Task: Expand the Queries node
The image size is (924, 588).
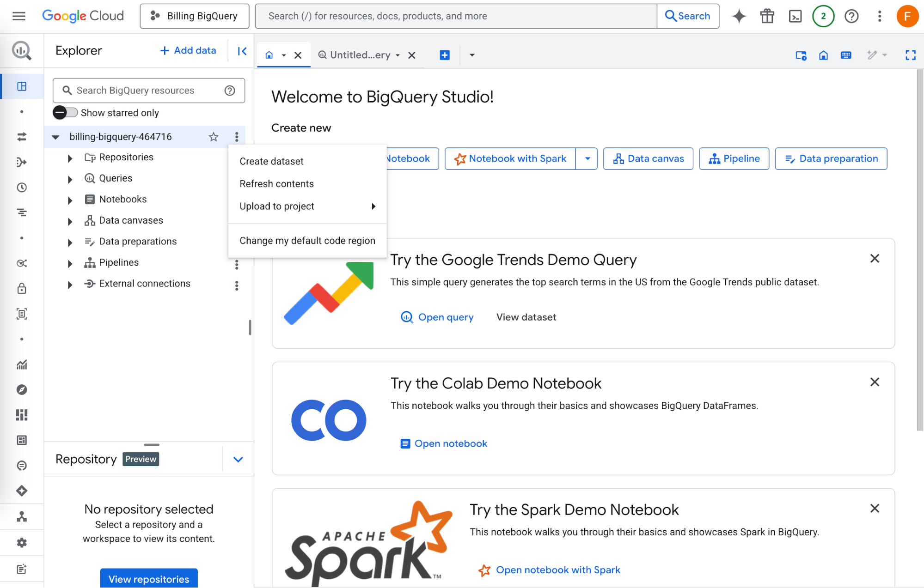Action: (x=70, y=179)
